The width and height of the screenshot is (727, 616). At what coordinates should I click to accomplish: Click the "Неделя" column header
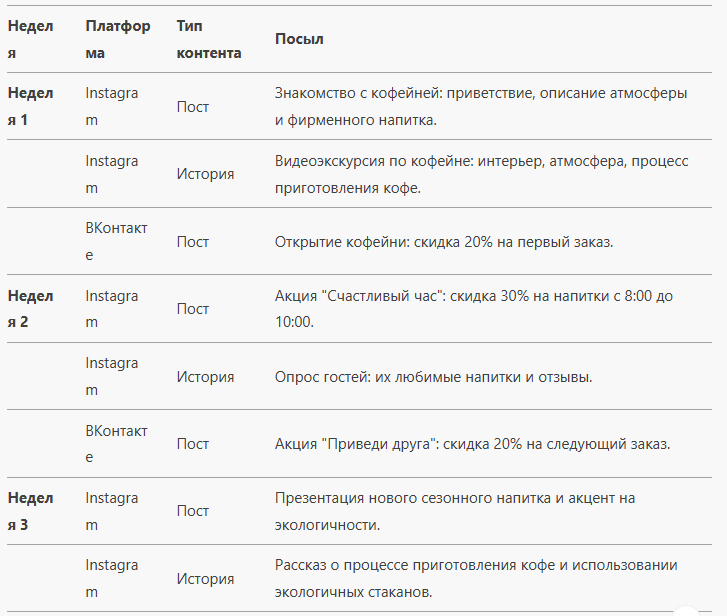click(x=30, y=39)
